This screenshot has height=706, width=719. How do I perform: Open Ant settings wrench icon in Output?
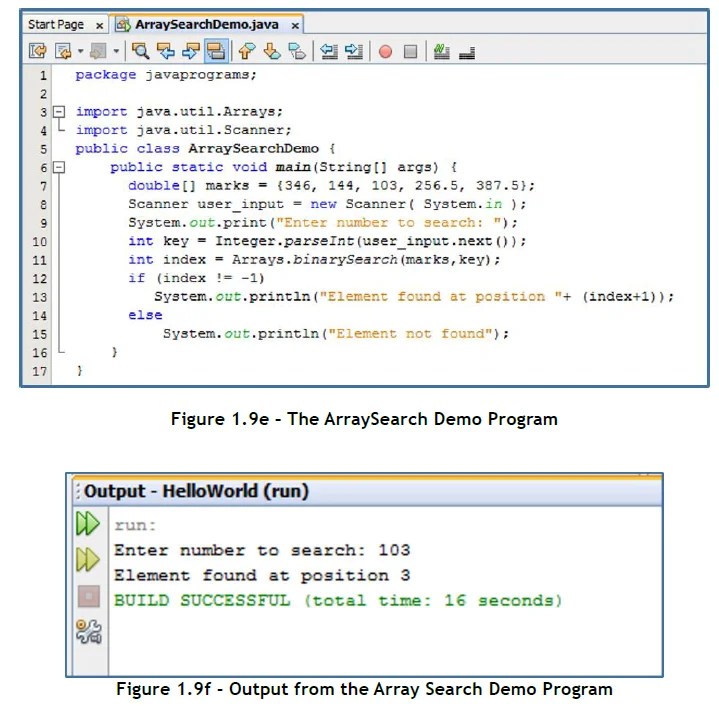click(88, 631)
